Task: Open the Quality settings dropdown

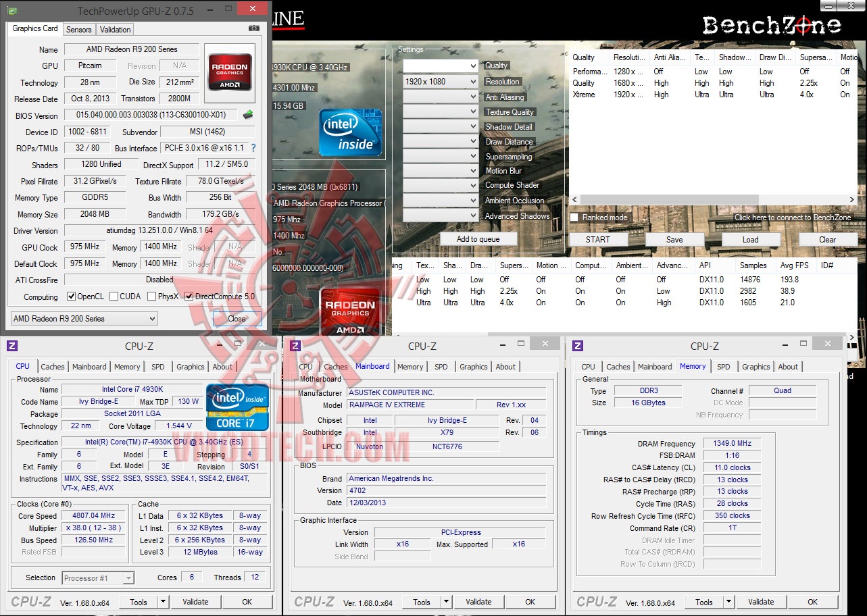Action: coord(441,66)
